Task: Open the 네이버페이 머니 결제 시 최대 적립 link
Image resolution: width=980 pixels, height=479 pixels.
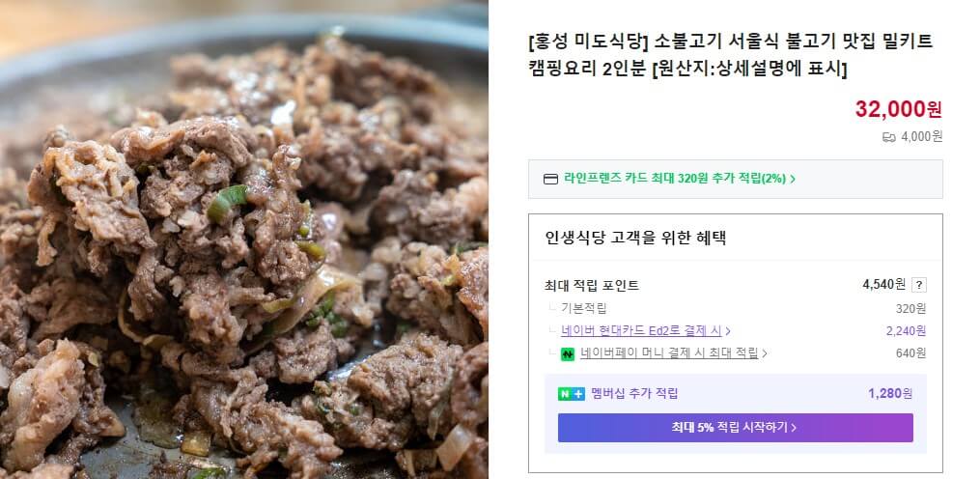Action: pyautogui.click(x=669, y=353)
